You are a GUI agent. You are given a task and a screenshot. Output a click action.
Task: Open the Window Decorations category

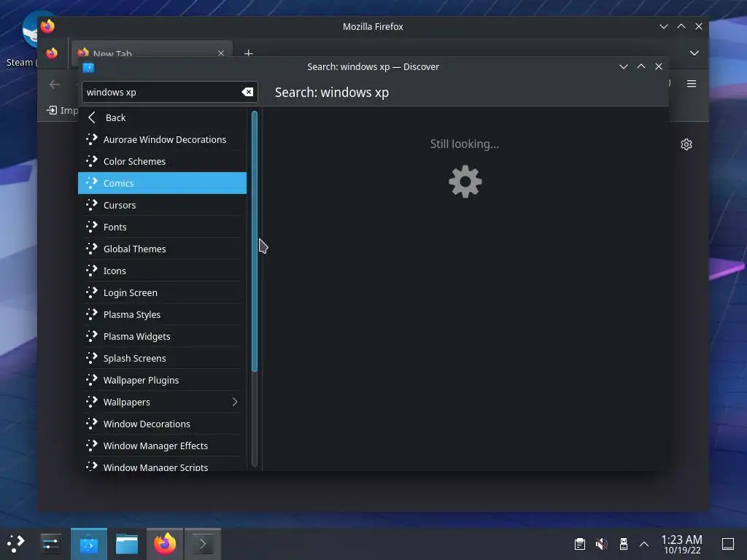[x=162, y=424]
